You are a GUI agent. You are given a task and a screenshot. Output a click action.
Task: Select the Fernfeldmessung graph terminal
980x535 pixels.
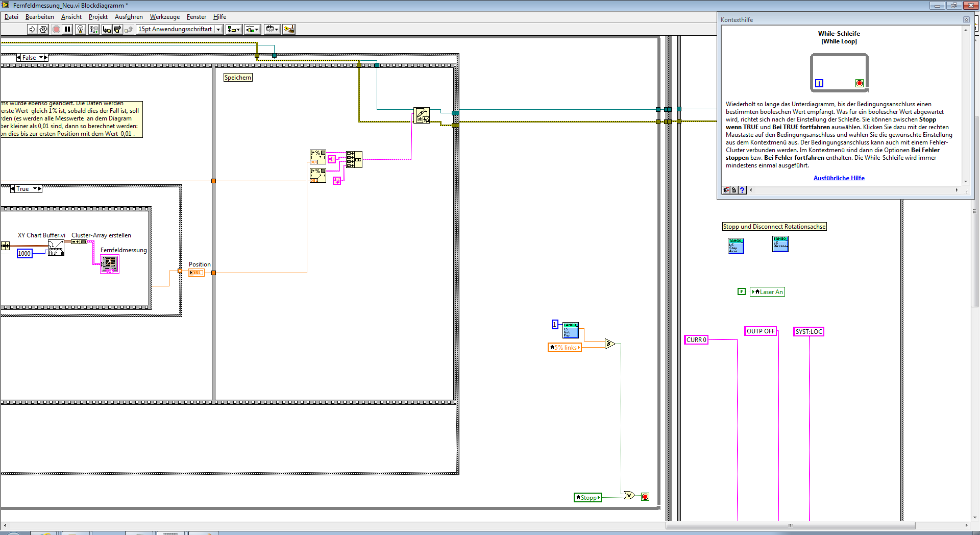coord(110,264)
